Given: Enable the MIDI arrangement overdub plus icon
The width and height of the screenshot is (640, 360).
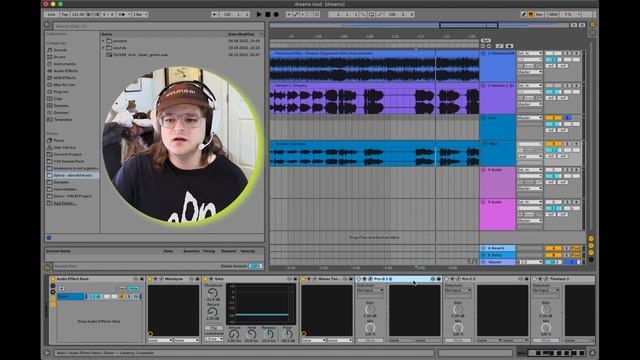Looking at the screenshot, I should [x=289, y=14].
